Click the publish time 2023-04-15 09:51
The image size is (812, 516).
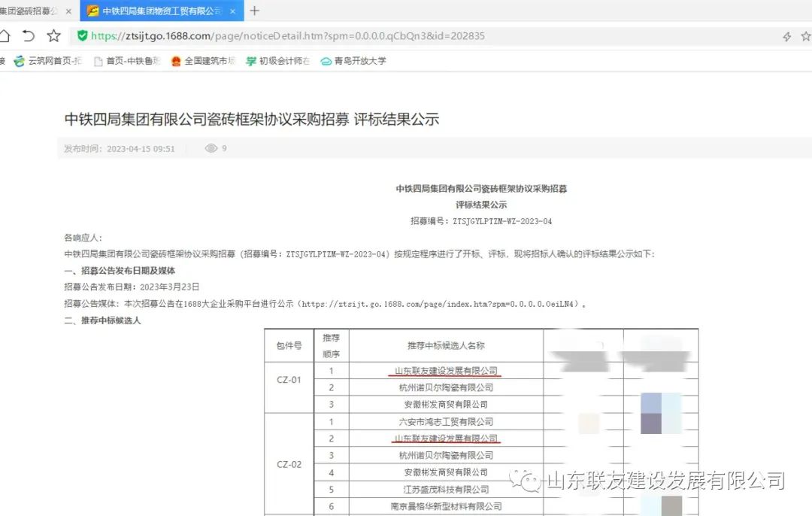pyautogui.click(x=141, y=149)
